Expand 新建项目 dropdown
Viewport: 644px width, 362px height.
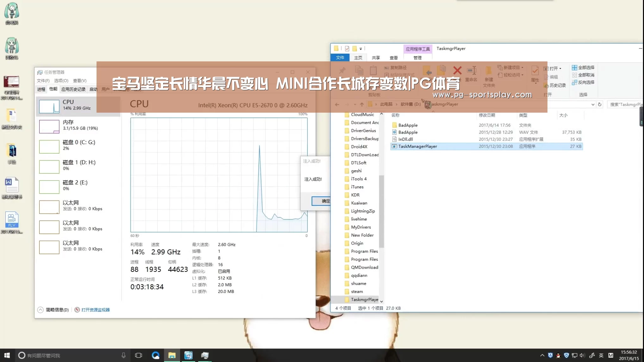pyautogui.click(x=522, y=68)
